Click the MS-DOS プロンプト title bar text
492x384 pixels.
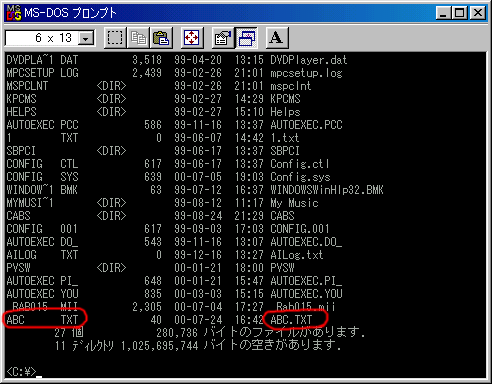click(70, 13)
